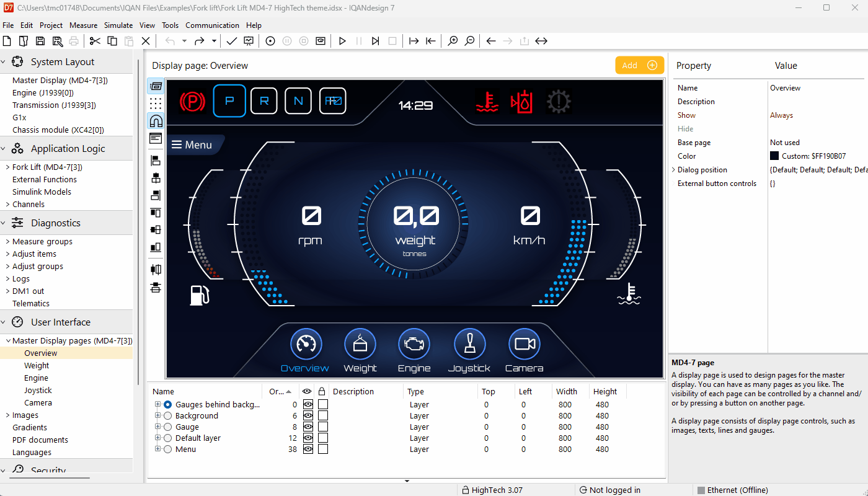
Task: Check the lock box for Menu layer
Action: 323,449
